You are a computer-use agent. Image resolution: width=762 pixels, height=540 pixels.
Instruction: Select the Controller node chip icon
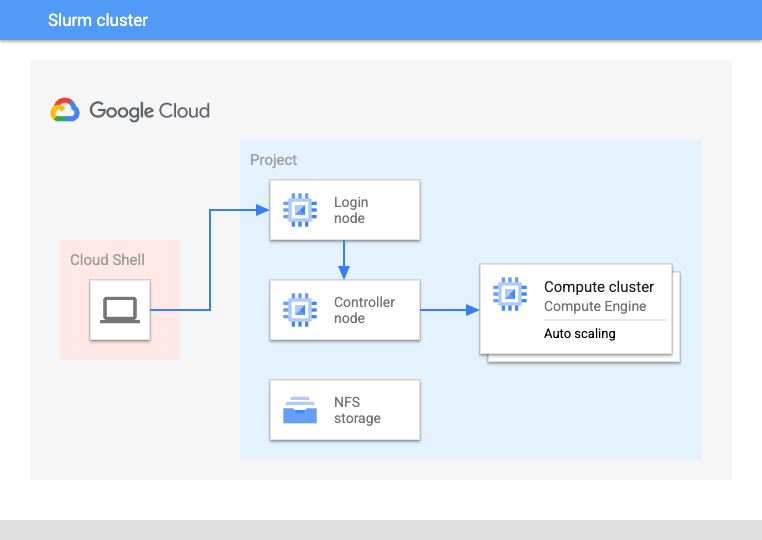coord(299,310)
